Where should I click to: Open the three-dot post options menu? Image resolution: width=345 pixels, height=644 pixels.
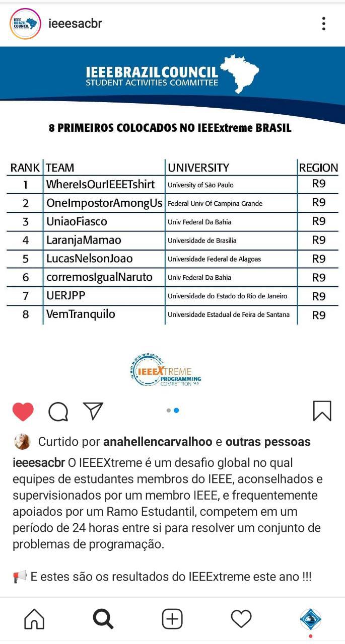pyautogui.click(x=323, y=24)
